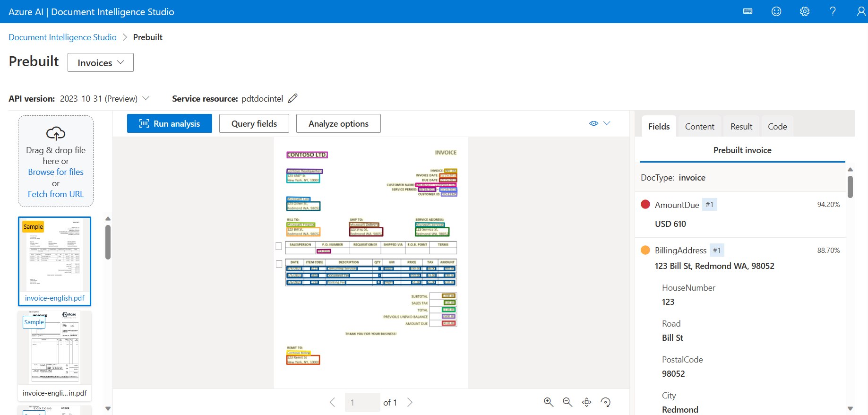The height and width of the screenshot is (415, 868).
Task: Click Fetch from URL link
Action: coord(56,194)
